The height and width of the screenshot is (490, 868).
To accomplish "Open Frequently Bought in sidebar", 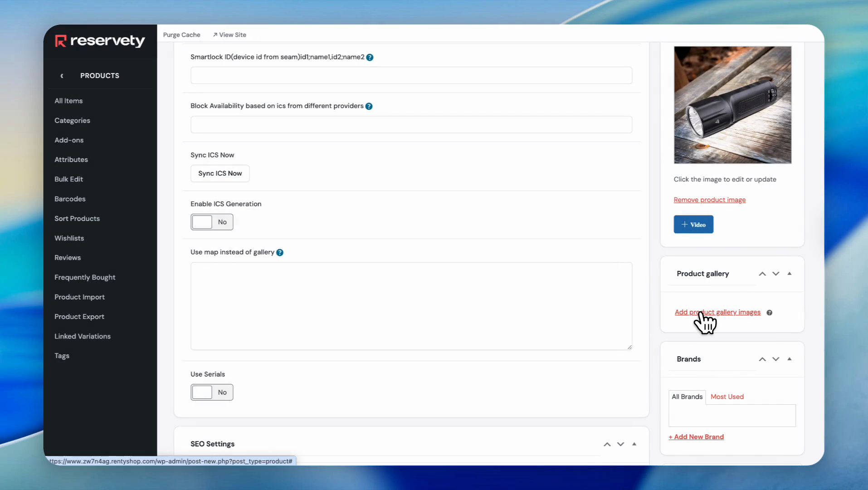I will point(85,277).
